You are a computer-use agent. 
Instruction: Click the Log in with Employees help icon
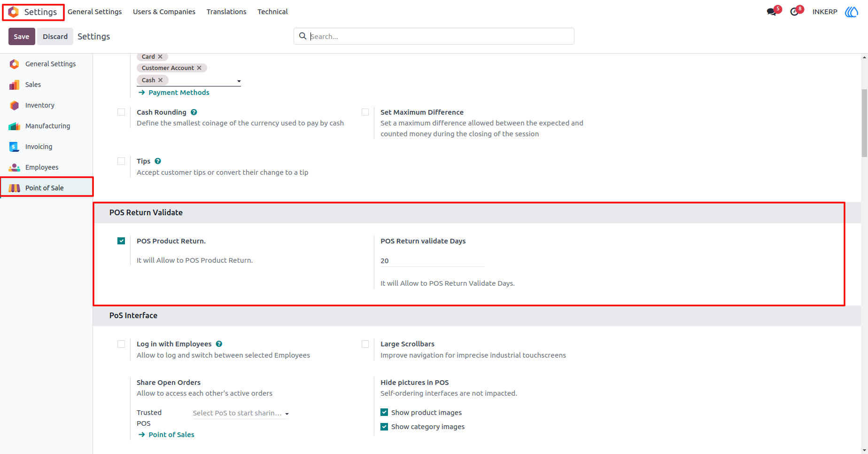pos(219,344)
